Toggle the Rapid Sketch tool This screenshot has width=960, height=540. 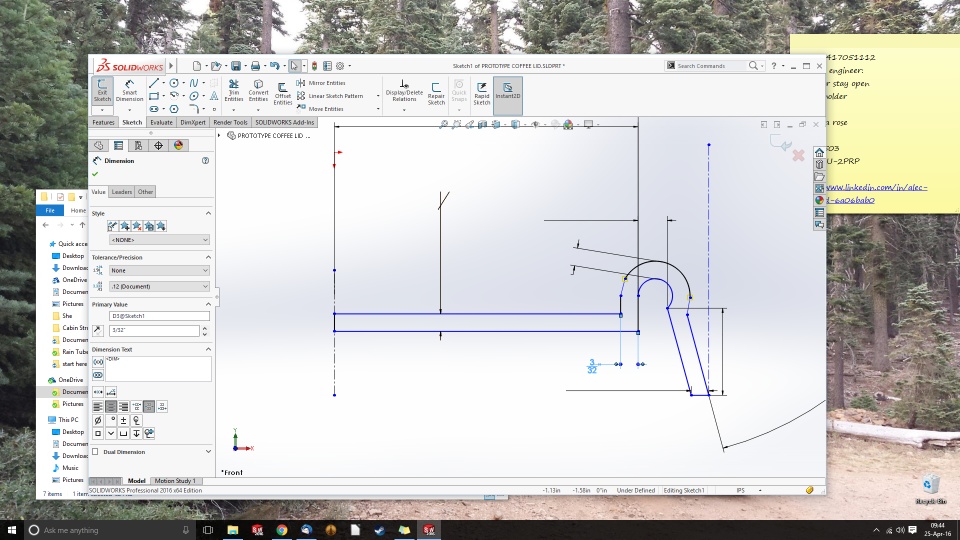point(482,93)
